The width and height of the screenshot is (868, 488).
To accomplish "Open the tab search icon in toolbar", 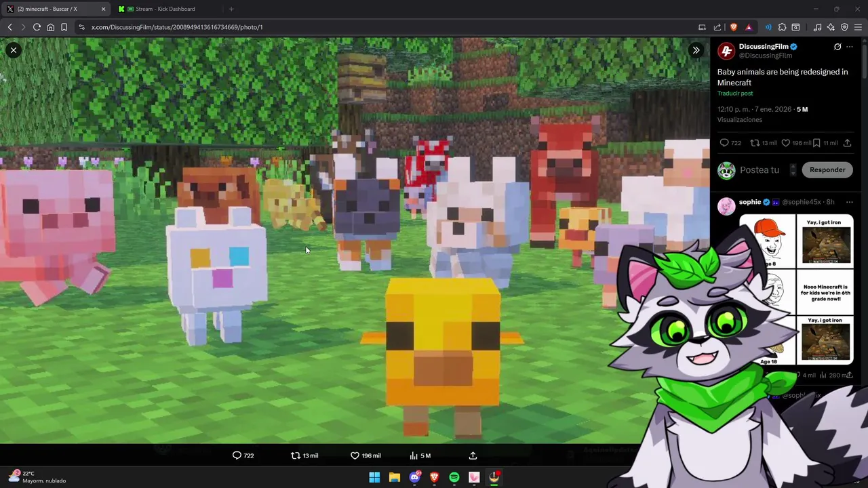I will coord(796,27).
